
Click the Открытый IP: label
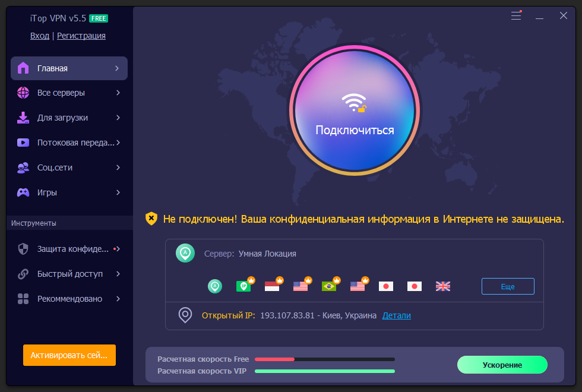[228, 315]
